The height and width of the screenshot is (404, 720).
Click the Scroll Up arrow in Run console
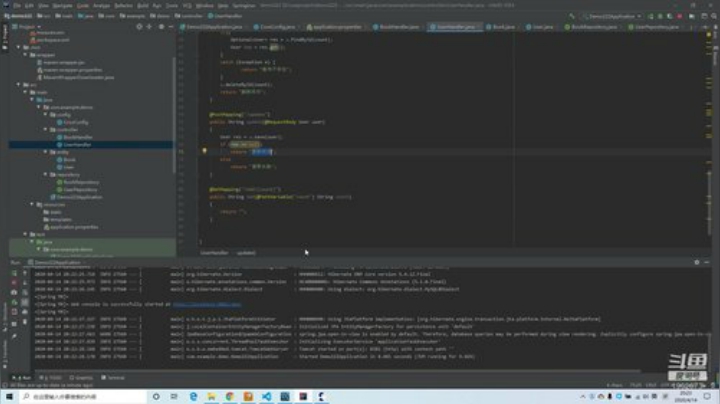click(x=25, y=273)
